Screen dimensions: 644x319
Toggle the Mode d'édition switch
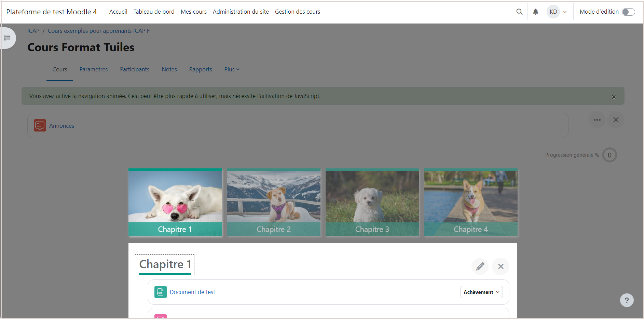click(628, 12)
